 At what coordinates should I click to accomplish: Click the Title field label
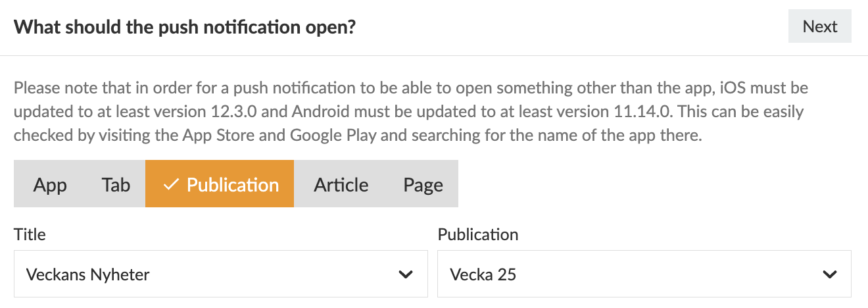[x=30, y=234]
